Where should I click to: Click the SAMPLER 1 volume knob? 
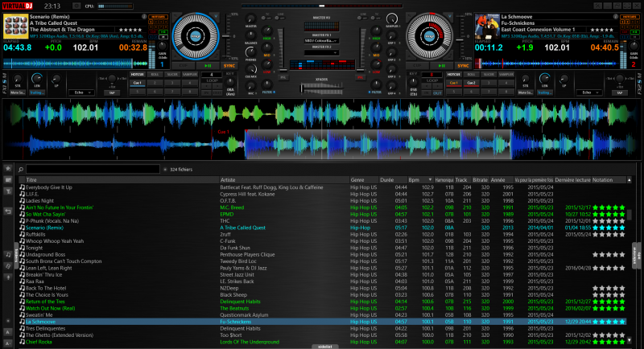(x=392, y=18)
